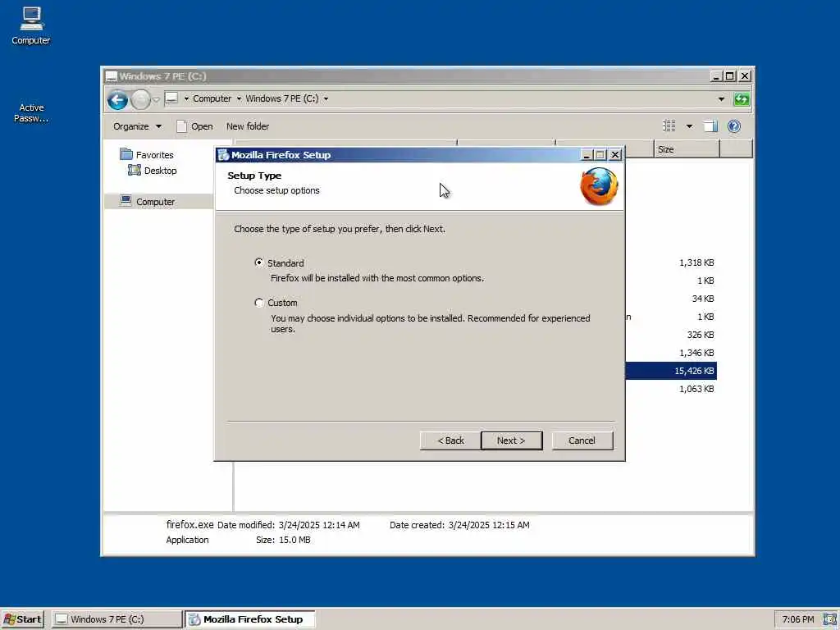This screenshot has width=840, height=630.
Task: Open the Organize menu
Action: (137, 126)
